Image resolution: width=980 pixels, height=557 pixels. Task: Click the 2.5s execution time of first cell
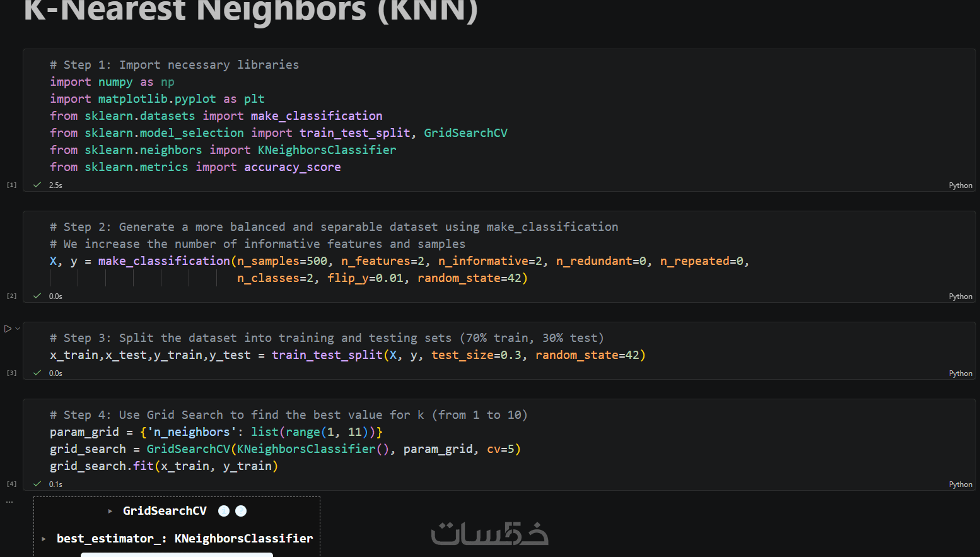[55, 185]
